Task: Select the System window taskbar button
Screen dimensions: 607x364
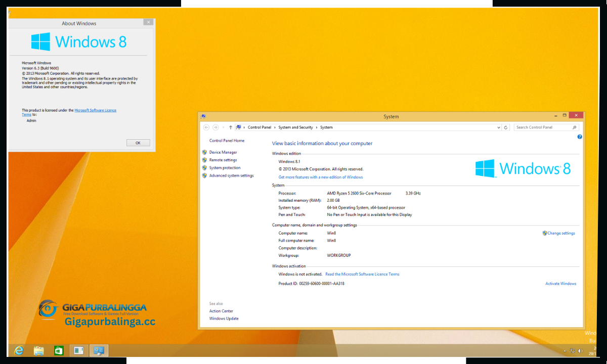Action: tap(99, 350)
